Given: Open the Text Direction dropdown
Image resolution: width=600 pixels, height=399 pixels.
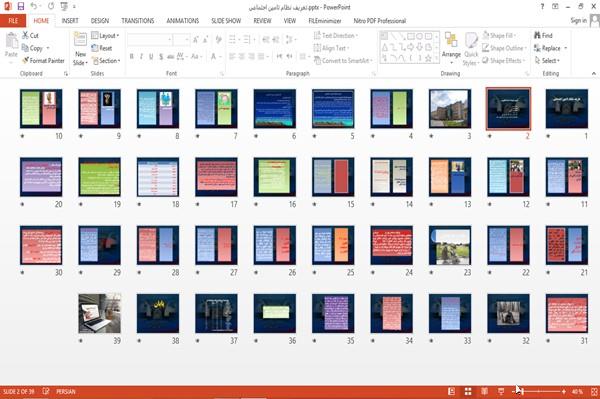Looking at the screenshot, I should [336, 36].
